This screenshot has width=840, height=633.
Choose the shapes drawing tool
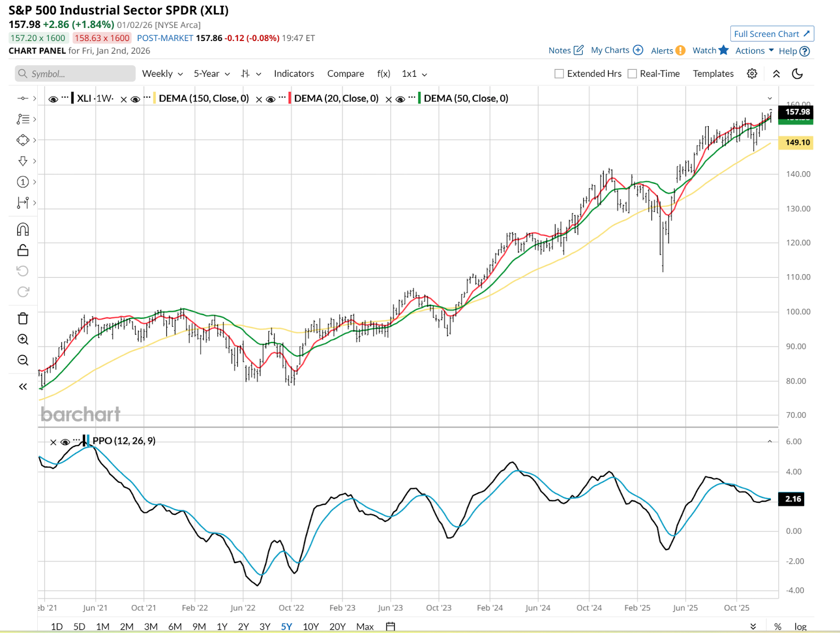pyautogui.click(x=23, y=140)
